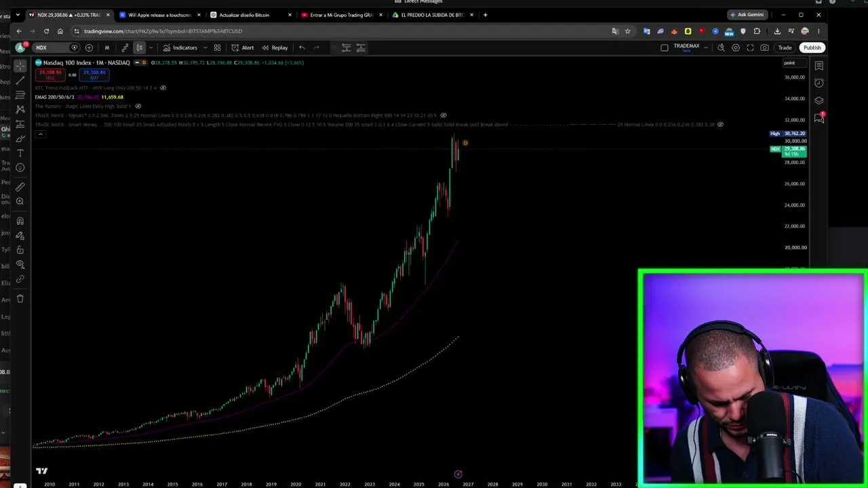Click the undo arrow in chart toolbar
The image size is (868, 488).
[302, 47]
